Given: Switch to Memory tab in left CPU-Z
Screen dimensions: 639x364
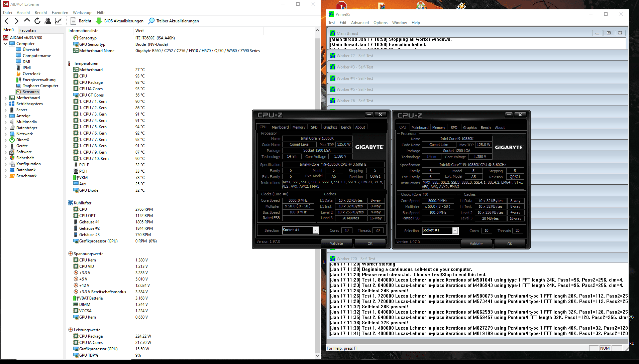Looking at the screenshot, I should (299, 127).
